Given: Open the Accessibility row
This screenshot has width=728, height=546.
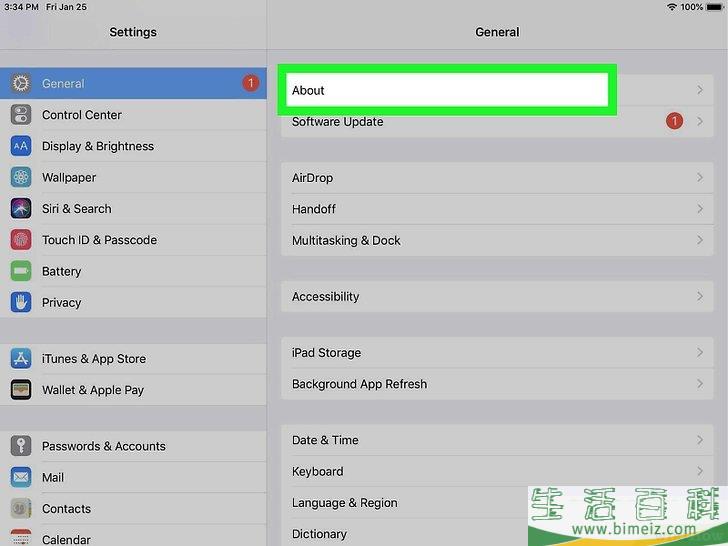Looking at the screenshot, I should (x=497, y=296).
